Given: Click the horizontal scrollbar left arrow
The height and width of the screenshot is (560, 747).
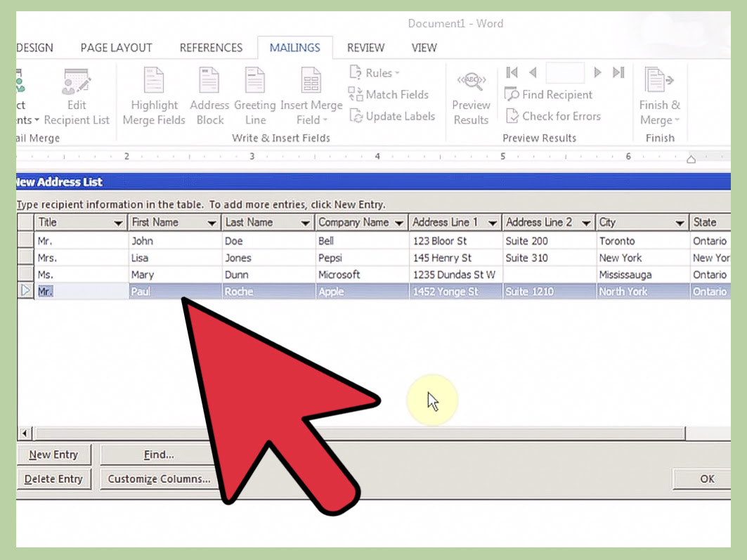Looking at the screenshot, I should coord(25,434).
